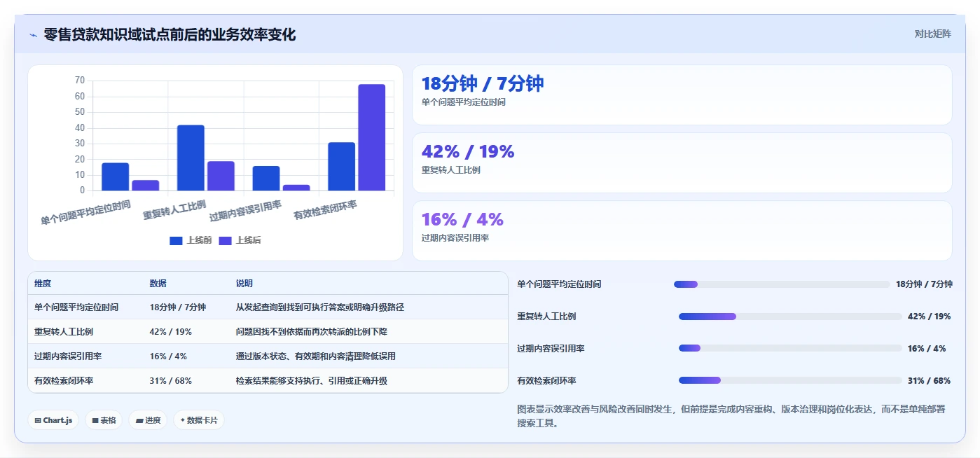This screenshot has height=458, width=980.
Task: Click the Chart.js tag chip
Action: coord(53,420)
